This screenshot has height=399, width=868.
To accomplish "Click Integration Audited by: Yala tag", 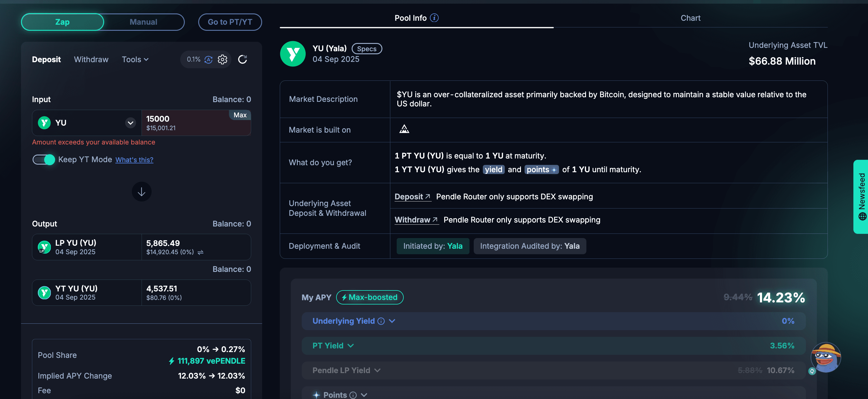I will point(530,246).
